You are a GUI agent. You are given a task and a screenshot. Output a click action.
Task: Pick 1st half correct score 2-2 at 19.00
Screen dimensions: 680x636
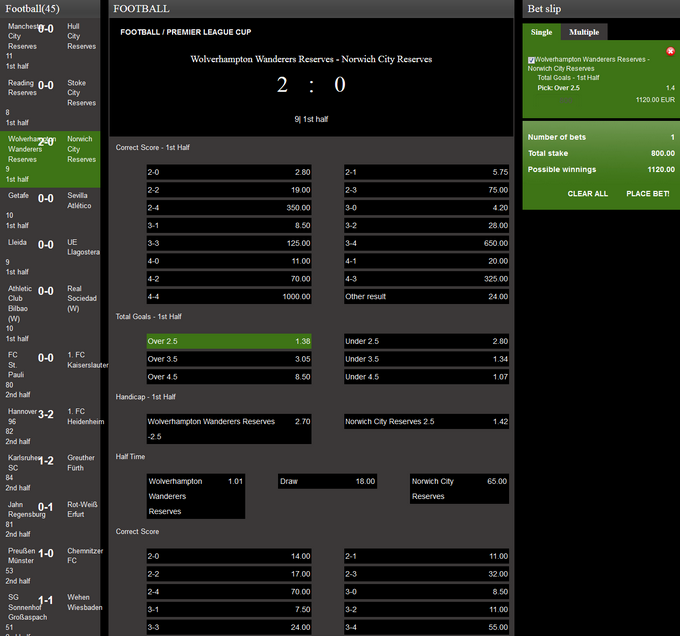pyautogui.click(x=229, y=190)
